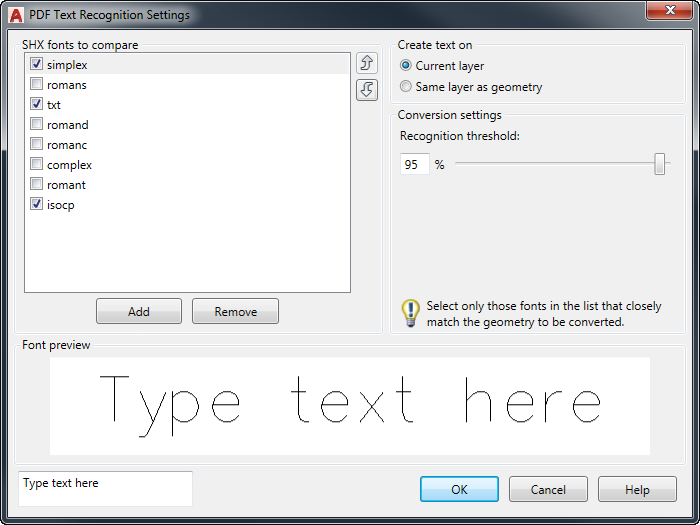700x525 pixels.
Task: Tick the romanc font checkbox
Action: [36, 144]
